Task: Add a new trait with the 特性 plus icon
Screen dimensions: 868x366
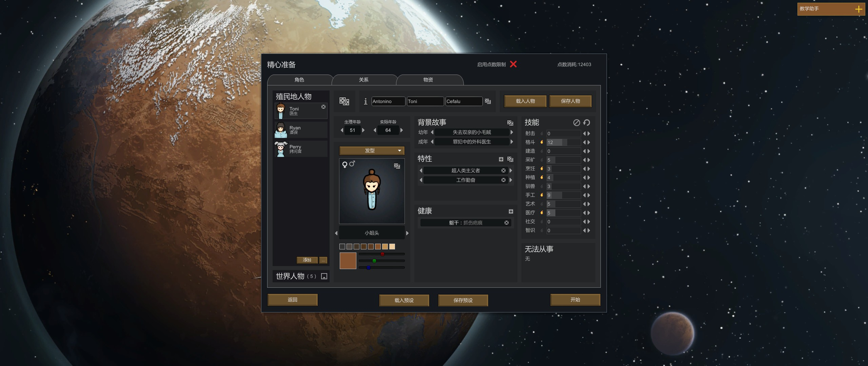Action: coord(501,159)
